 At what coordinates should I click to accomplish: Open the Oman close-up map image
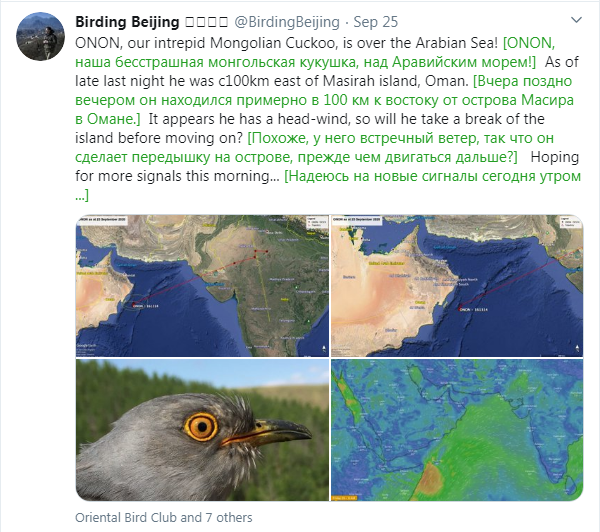click(456, 290)
